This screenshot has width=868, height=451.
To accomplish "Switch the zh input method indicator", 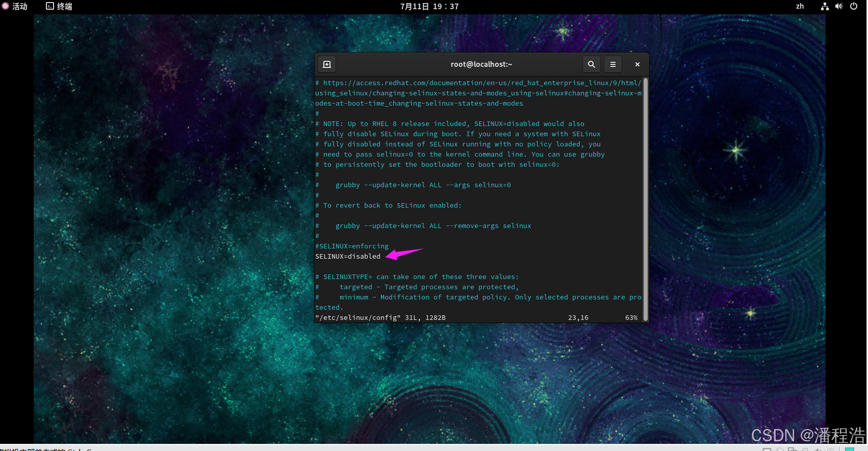I will [800, 7].
